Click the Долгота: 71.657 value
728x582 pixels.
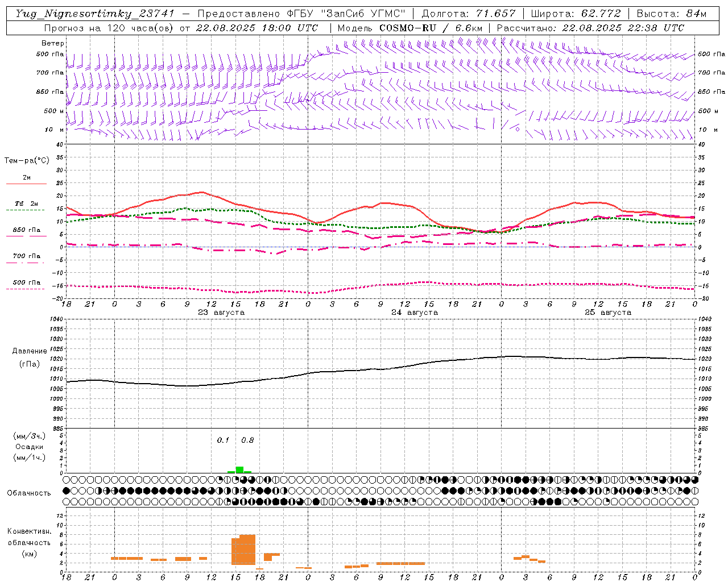469,14
